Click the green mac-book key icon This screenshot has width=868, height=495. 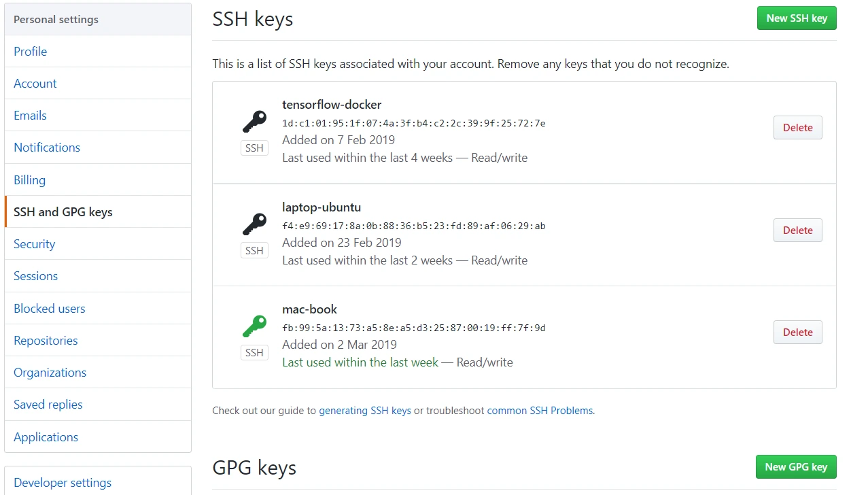point(254,327)
